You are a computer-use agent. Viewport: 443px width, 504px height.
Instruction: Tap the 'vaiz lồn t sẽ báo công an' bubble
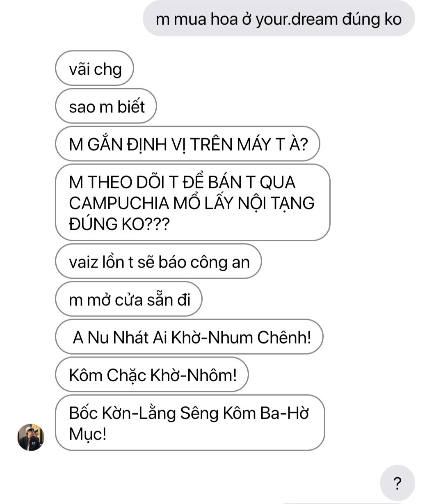click(x=159, y=261)
